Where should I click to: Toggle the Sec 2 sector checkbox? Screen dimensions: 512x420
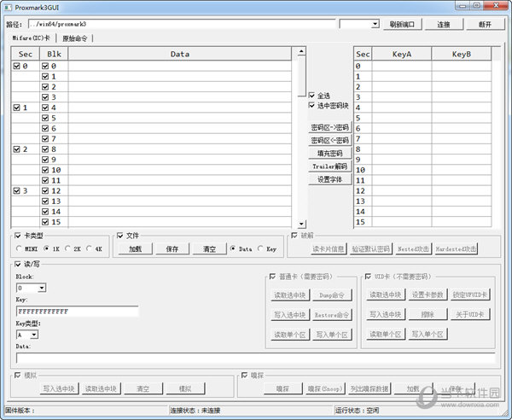click(x=16, y=149)
